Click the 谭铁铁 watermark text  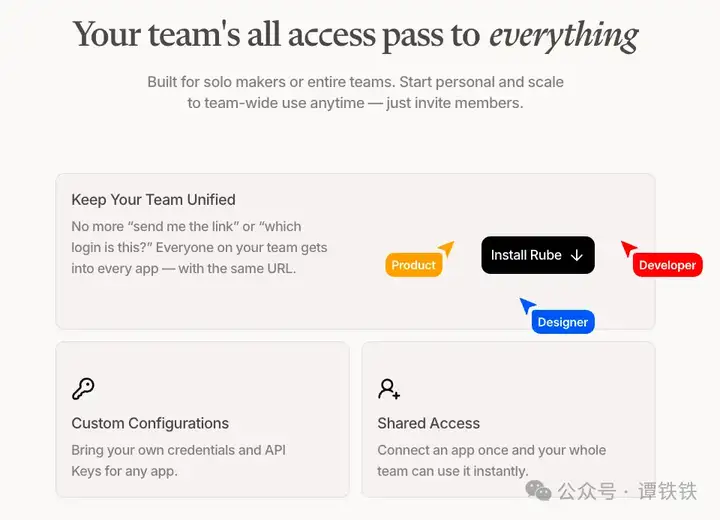[667, 491]
